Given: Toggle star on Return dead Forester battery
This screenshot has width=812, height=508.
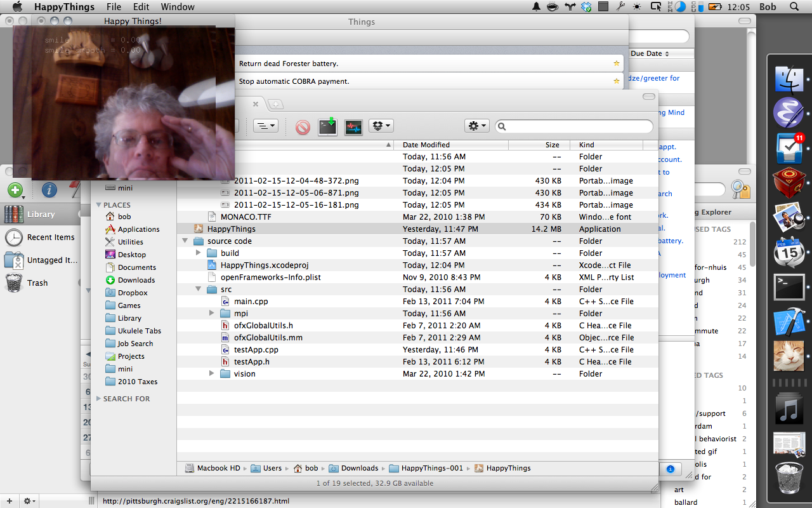Looking at the screenshot, I should (616, 63).
